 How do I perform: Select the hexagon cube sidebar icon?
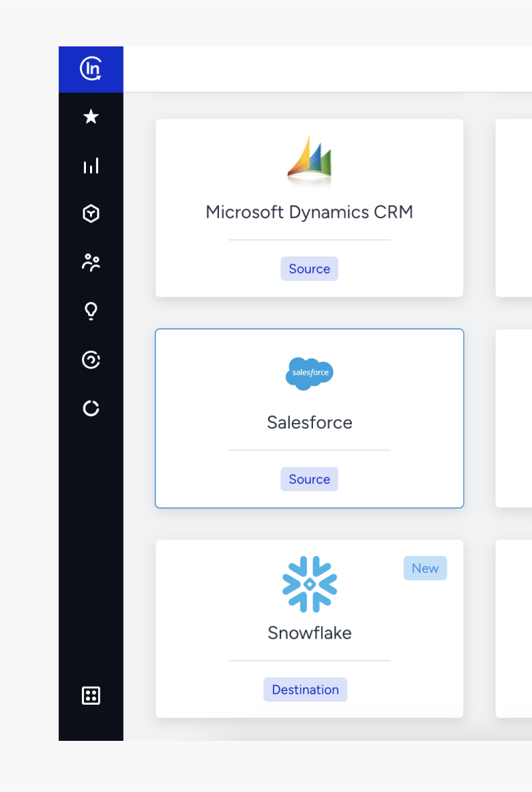click(x=91, y=214)
